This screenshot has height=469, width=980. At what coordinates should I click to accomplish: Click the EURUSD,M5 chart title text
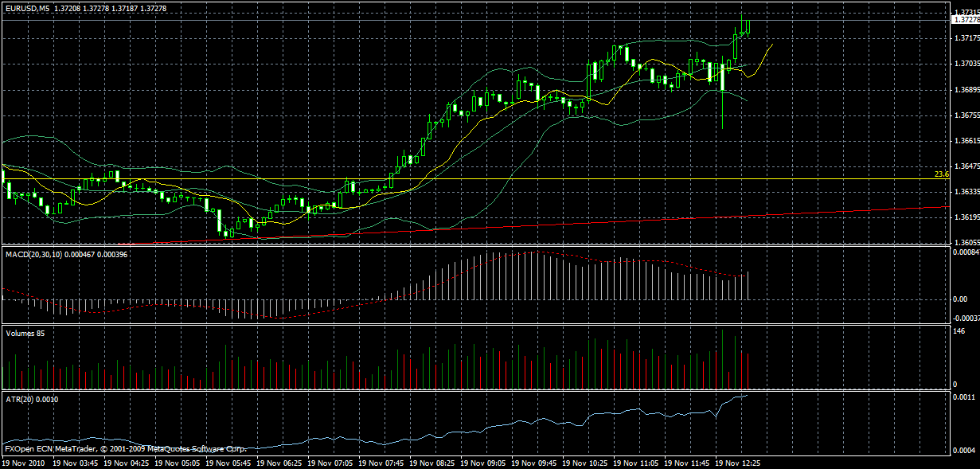click(25, 9)
